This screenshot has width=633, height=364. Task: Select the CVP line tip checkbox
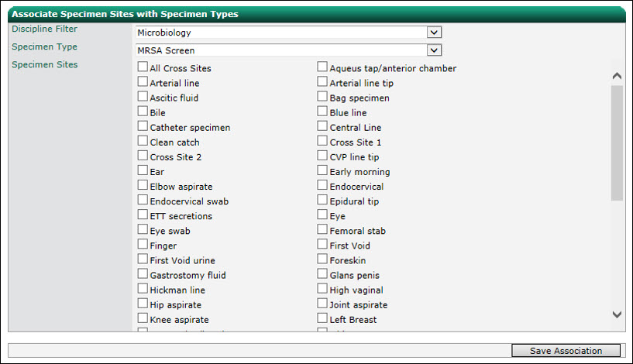pos(322,156)
